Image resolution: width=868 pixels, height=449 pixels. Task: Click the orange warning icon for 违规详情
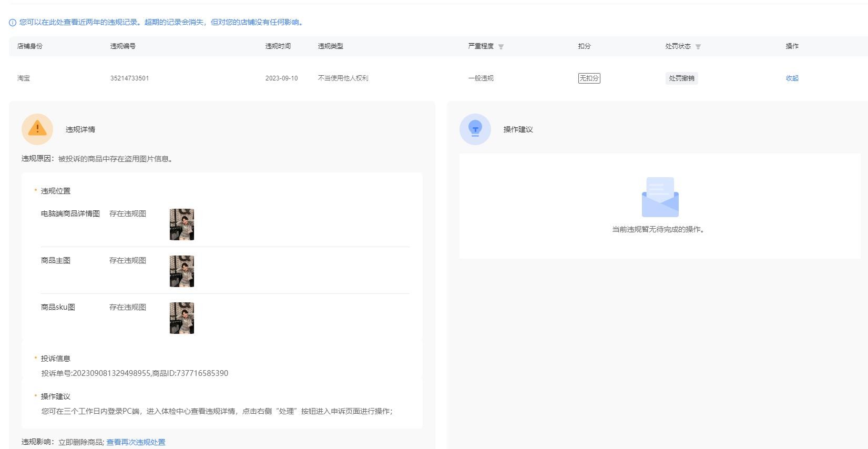tap(37, 129)
